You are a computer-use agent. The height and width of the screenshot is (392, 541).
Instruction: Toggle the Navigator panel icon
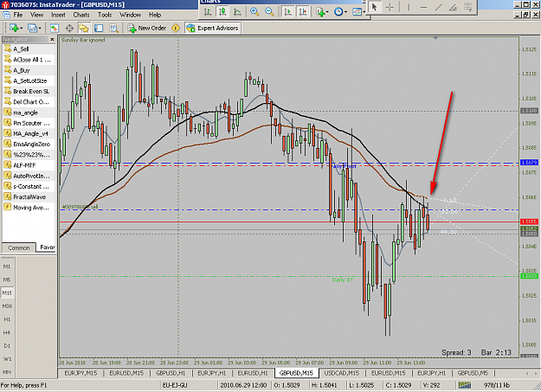point(84,28)
